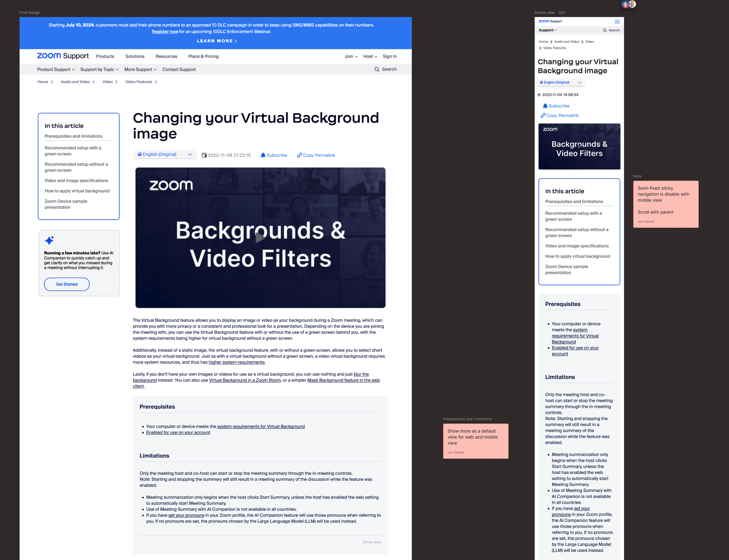
Task: Click the Copy Permalink chain icon on desktop
Action: [x=299, y=155]
